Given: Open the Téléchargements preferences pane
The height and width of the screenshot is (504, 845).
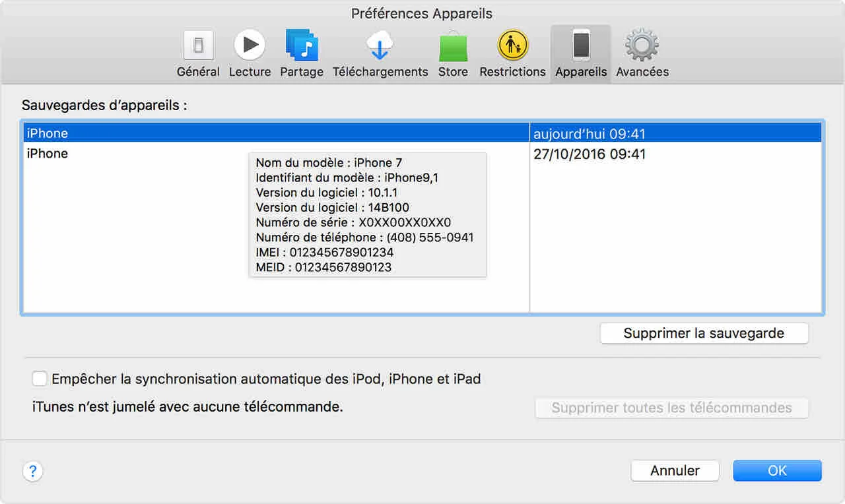Looking at the screenshot, I should 380,54.
